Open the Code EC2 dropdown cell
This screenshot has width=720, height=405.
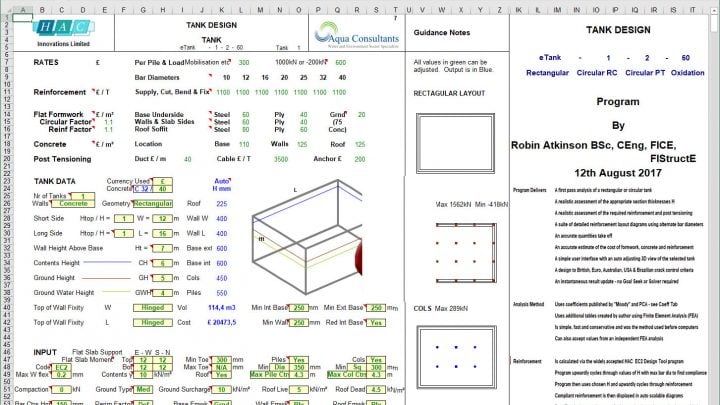click(61, 367)
